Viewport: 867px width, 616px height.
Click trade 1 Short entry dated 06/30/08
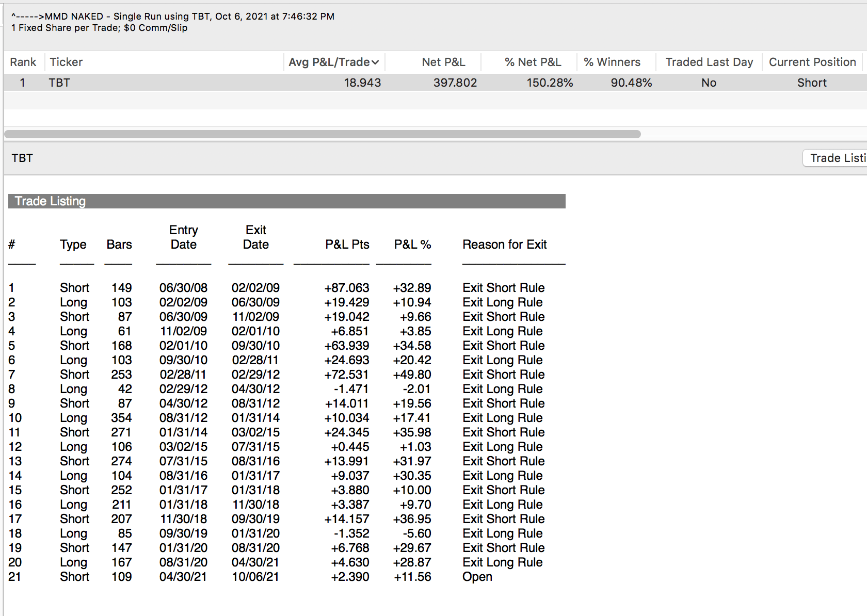point(183,288)
